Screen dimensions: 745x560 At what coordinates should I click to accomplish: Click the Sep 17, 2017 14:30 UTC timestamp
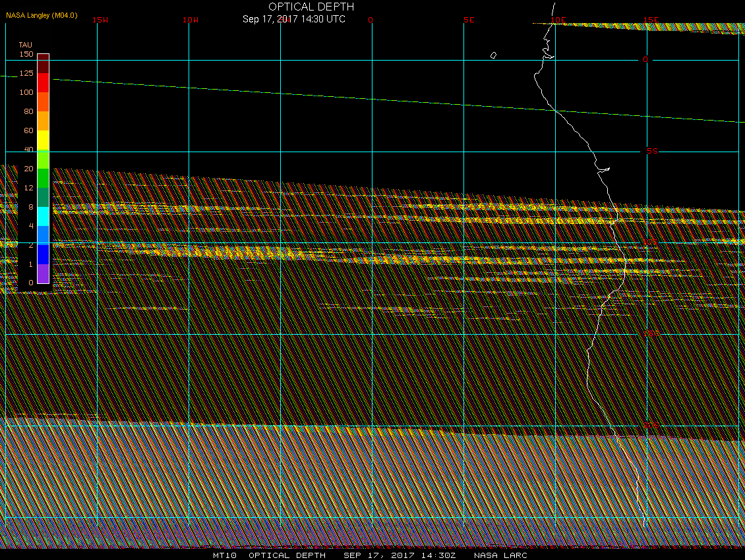[294, 19]
